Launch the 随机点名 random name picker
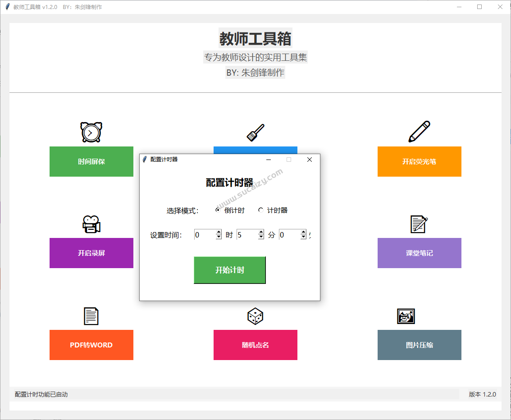 point(255,345)
